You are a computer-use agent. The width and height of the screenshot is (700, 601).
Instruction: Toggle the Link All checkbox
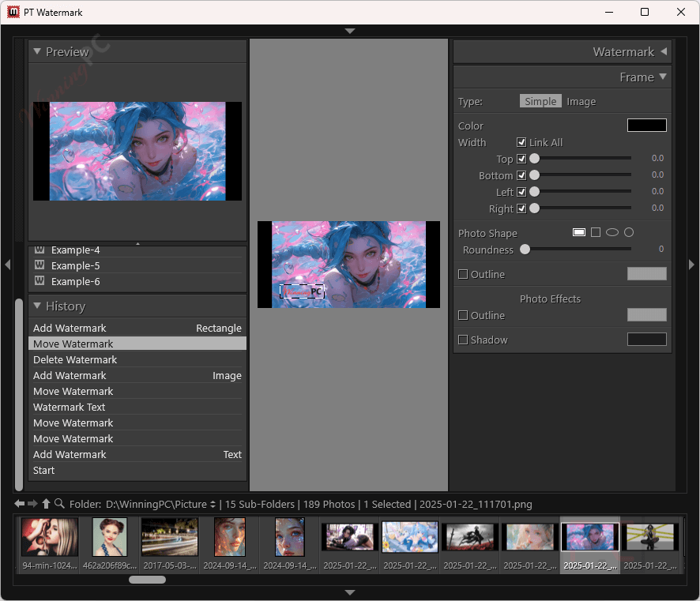click(521, 142)
